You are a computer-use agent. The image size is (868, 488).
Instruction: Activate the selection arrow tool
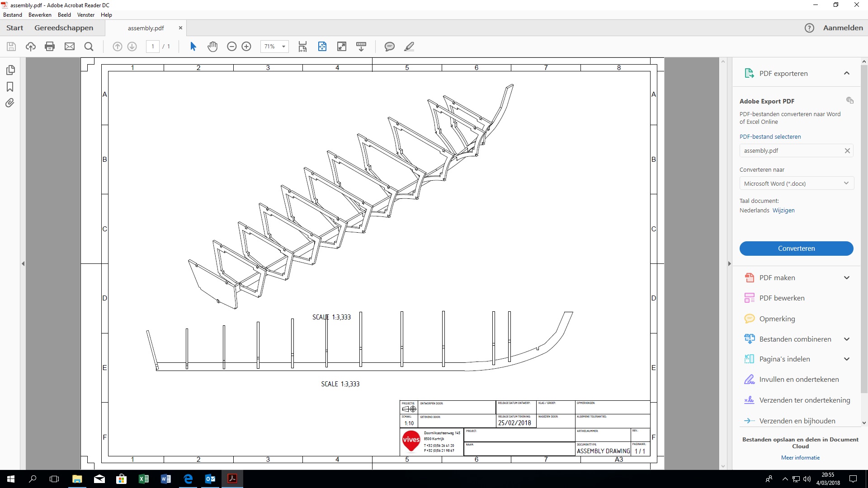coord(193,47)
